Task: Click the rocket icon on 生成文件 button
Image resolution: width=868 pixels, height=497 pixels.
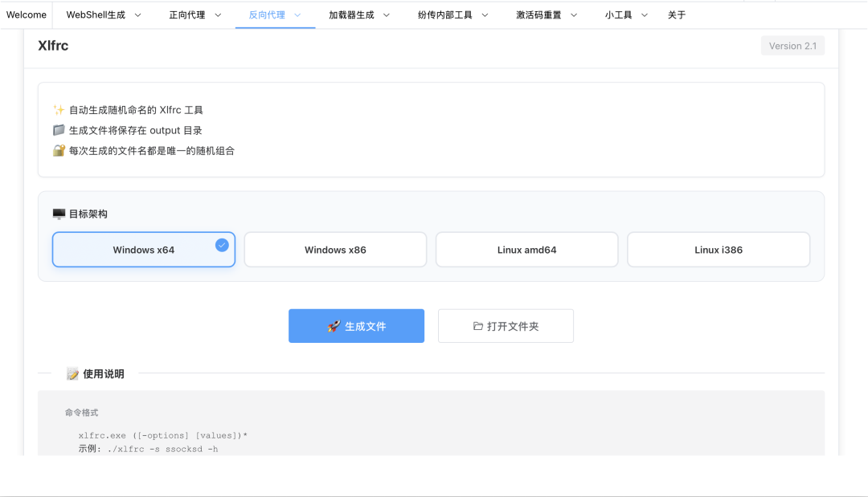Action: point(334,326)
